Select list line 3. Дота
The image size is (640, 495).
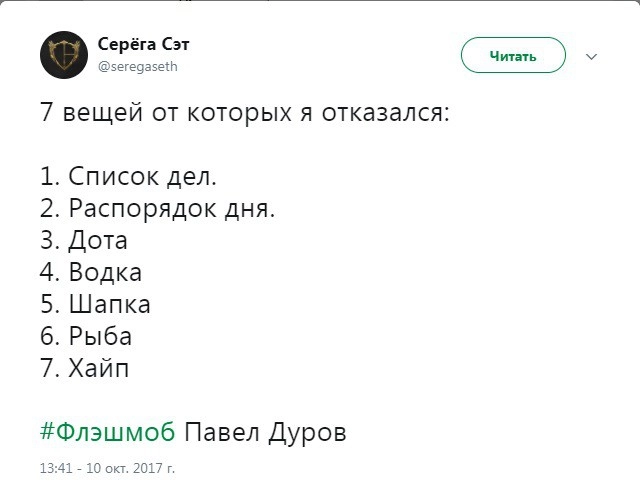click(x=84, y=241)
